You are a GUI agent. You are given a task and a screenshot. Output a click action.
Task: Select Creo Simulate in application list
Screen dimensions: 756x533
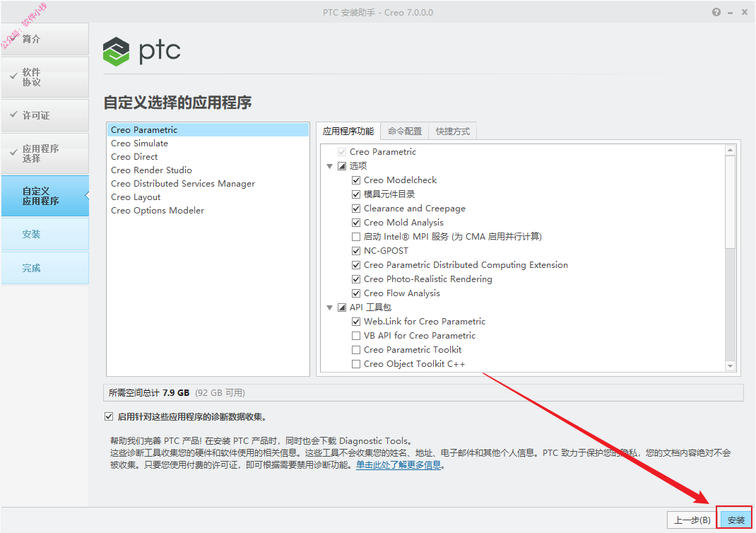click(x=207, y=143)
